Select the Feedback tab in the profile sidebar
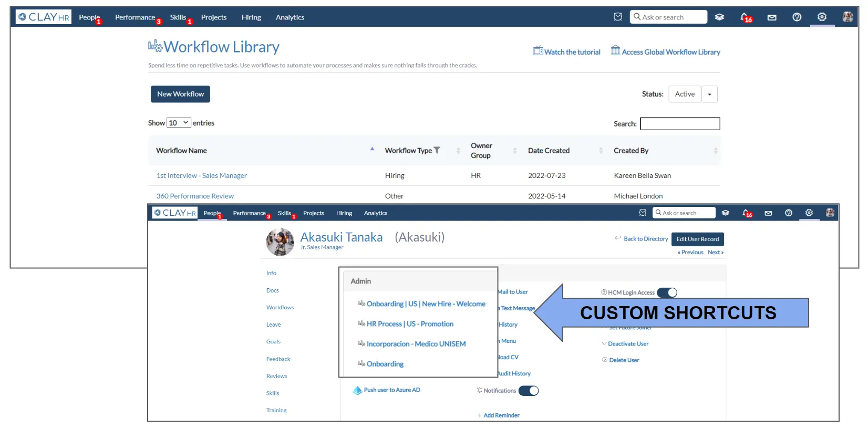This screenshot has height=429, width=868. pos(278,359)
